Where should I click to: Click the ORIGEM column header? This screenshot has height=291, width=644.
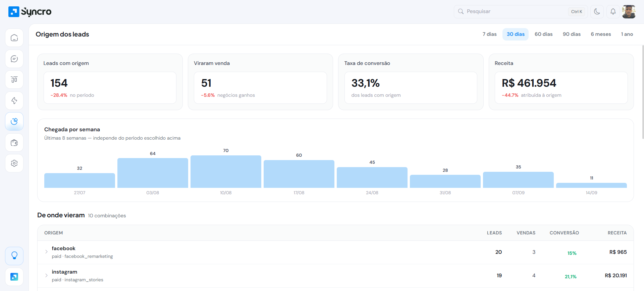54,233
